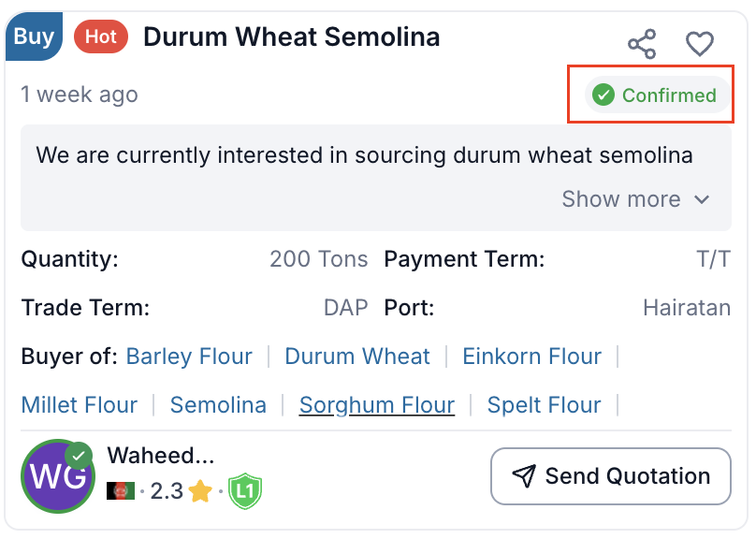Favorite this request with the heart icon
Screen dimensions: 756x539
click(x=700, y=44)
